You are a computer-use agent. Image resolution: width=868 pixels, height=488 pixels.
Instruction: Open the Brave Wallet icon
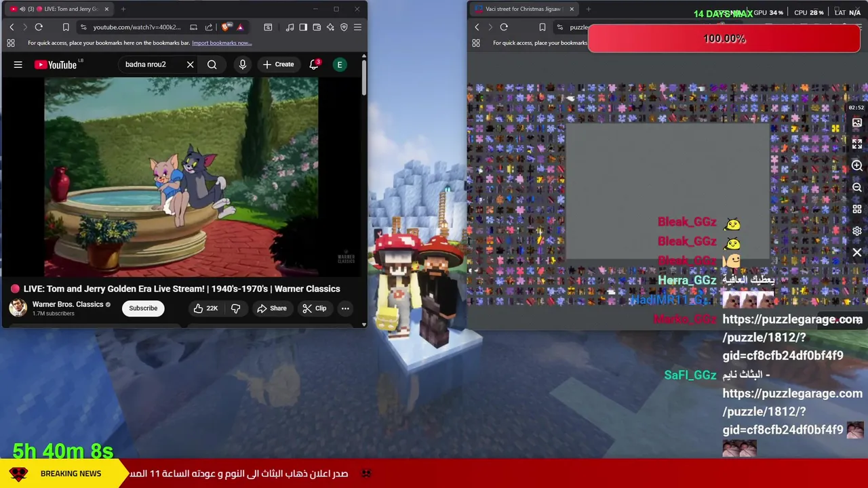[317, 27]
